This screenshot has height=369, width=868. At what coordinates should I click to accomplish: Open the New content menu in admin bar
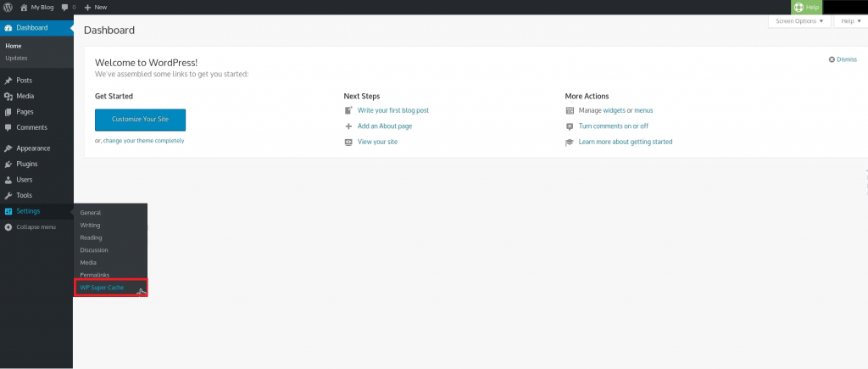pos(96,7)
